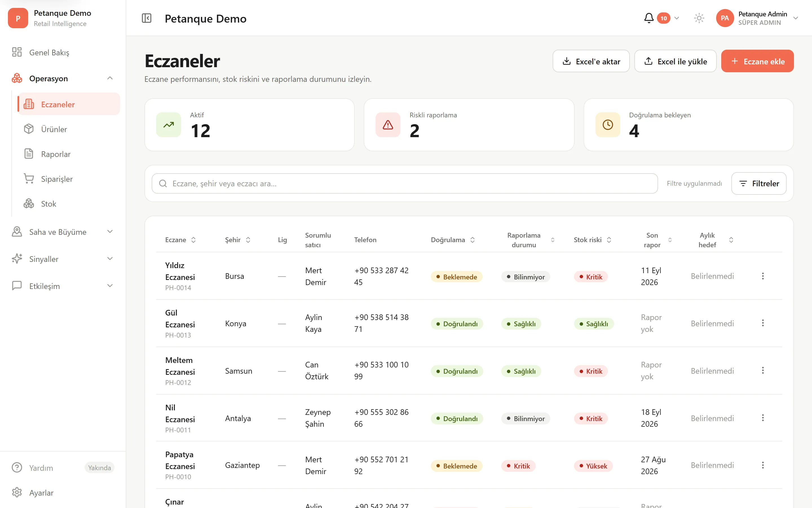
Task: Open the Stok page
Action: coord(69,203)
